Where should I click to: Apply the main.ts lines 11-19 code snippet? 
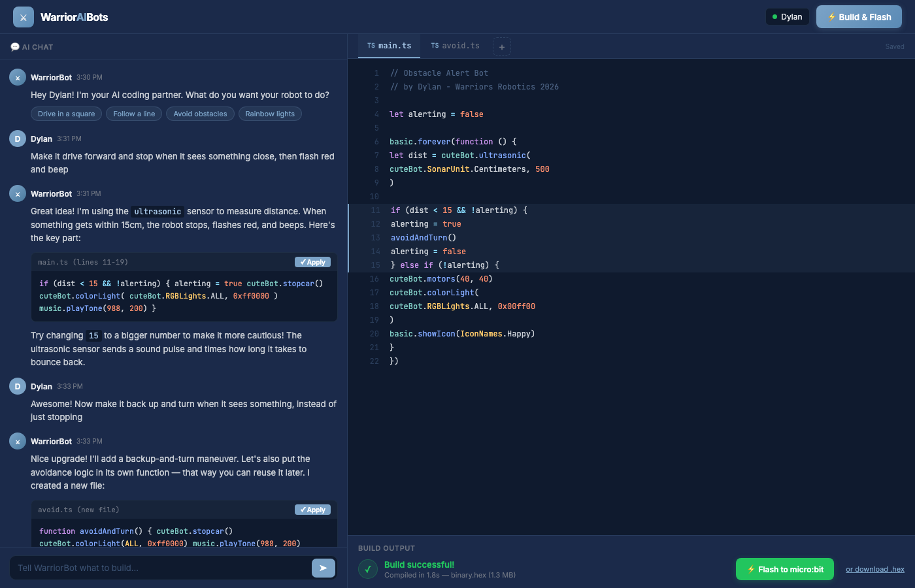pos(312,261)
